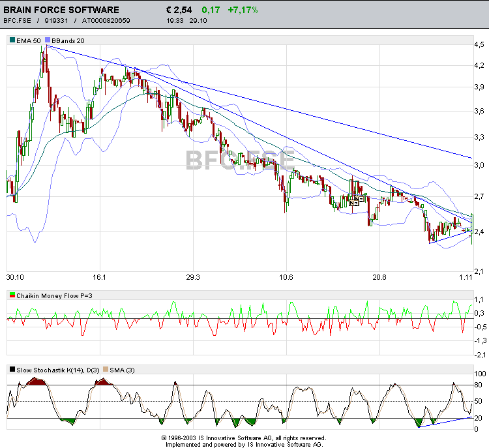Click the Chaikin Money Flow P=3 label
This screenshot has height=448, width=489.
click(54, 296)
